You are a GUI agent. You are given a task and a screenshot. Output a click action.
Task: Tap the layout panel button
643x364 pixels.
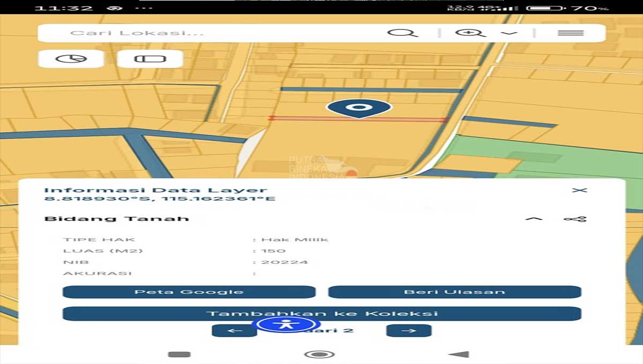pyautogui.click(x=150, y=58)
